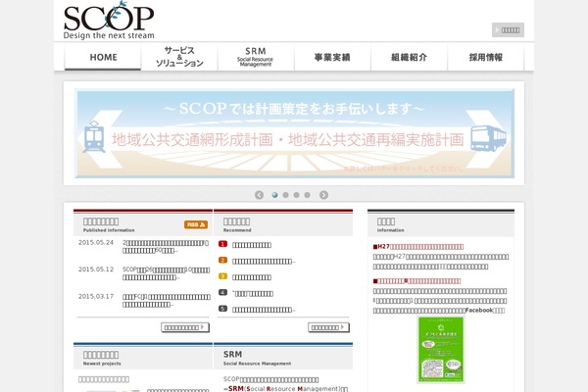Click the Newest projects section heading
The height and width of the screenshot is (392, 588).
(x=143, y=358)
